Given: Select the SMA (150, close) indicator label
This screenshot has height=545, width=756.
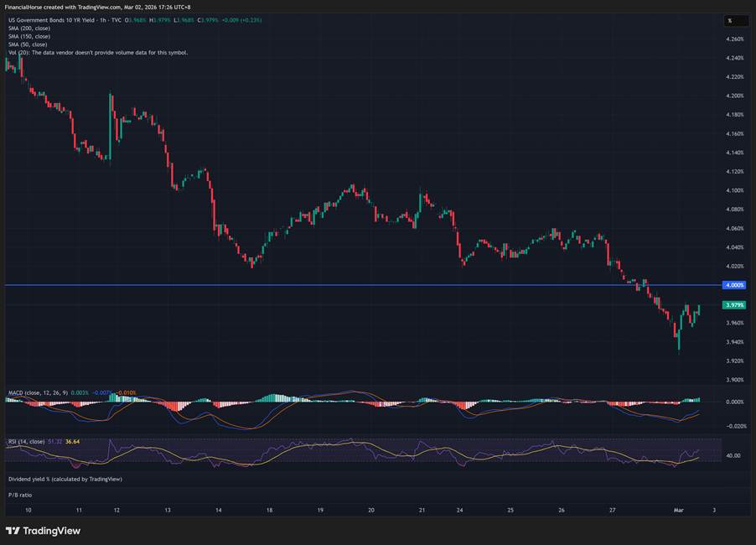Looking at the screenshot, I should tap(29, 36).
